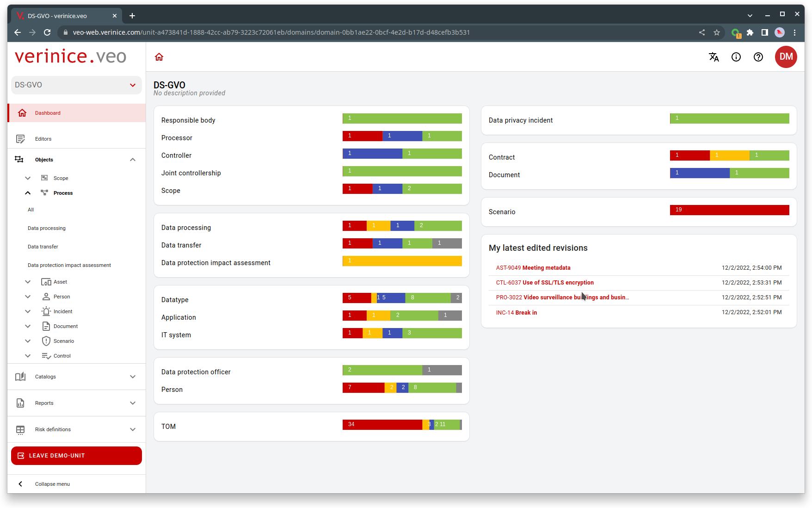The image size is (812, 508).
Task: Click red segment 19 of Scenario bar
Action: point(730,210)
